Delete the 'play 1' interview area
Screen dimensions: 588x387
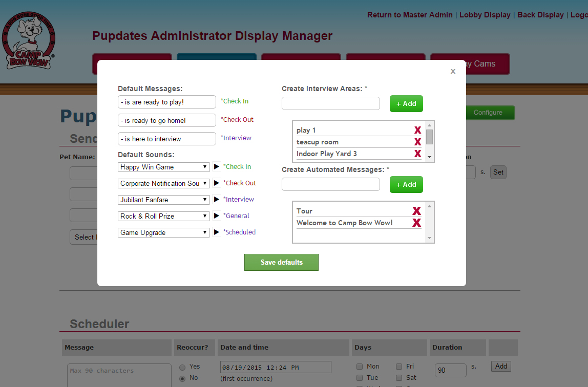[417, 130]
